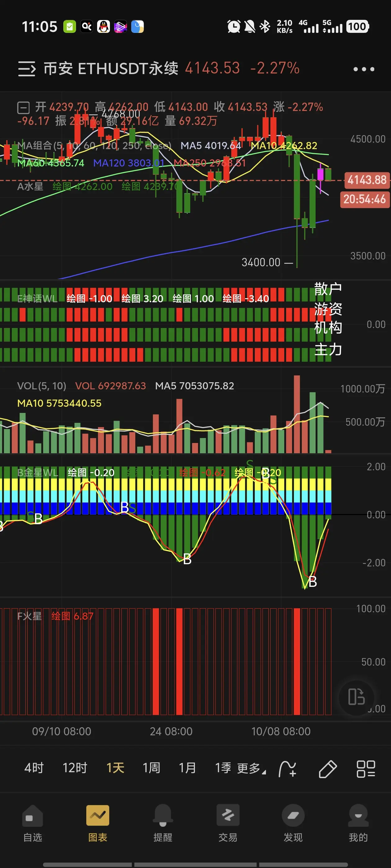Select the 4时 timeframe

34,768
